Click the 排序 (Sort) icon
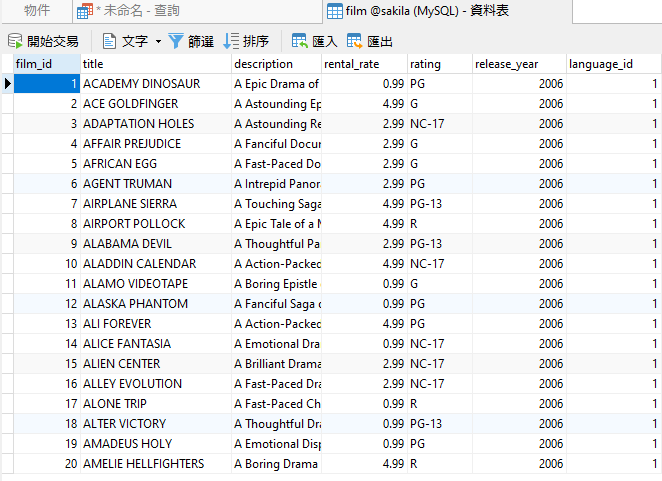 click(231, 41)
